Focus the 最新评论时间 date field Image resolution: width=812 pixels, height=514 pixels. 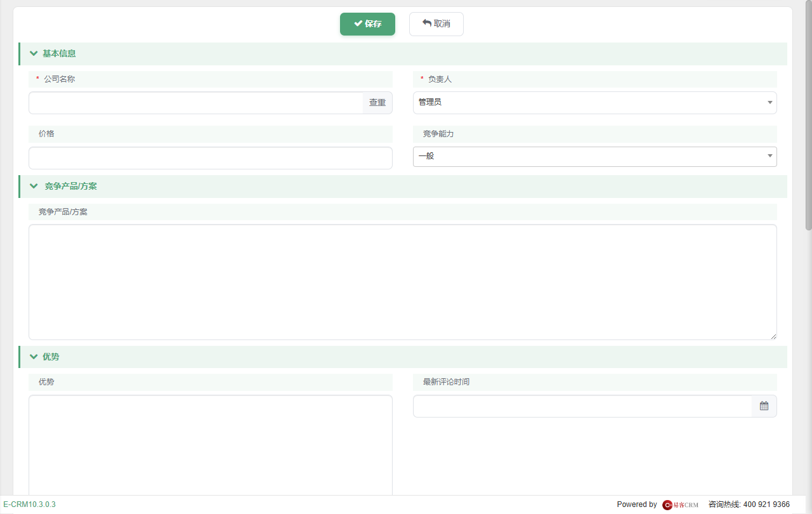pos(582,406)
